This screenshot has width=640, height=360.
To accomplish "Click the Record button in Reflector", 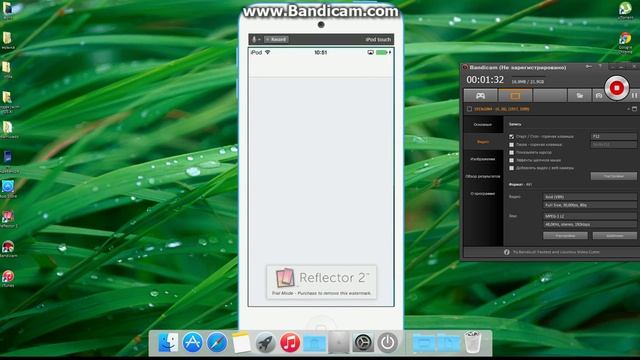I will (276, 40).
